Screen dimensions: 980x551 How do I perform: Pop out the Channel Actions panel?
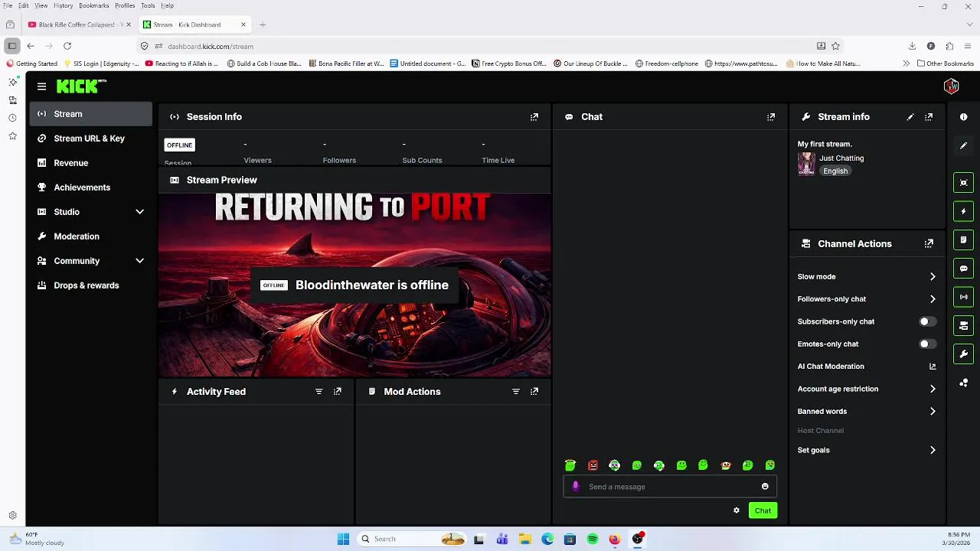point(929,243)
